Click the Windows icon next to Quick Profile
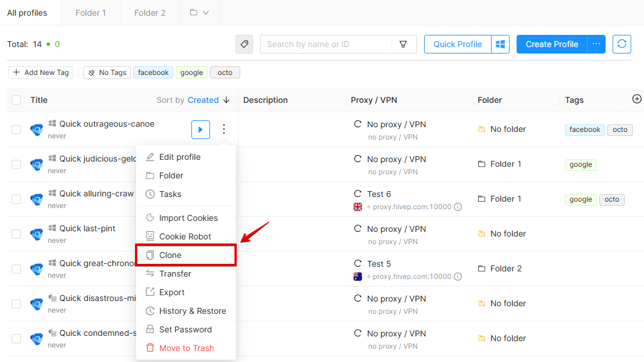 coord(500,44)
